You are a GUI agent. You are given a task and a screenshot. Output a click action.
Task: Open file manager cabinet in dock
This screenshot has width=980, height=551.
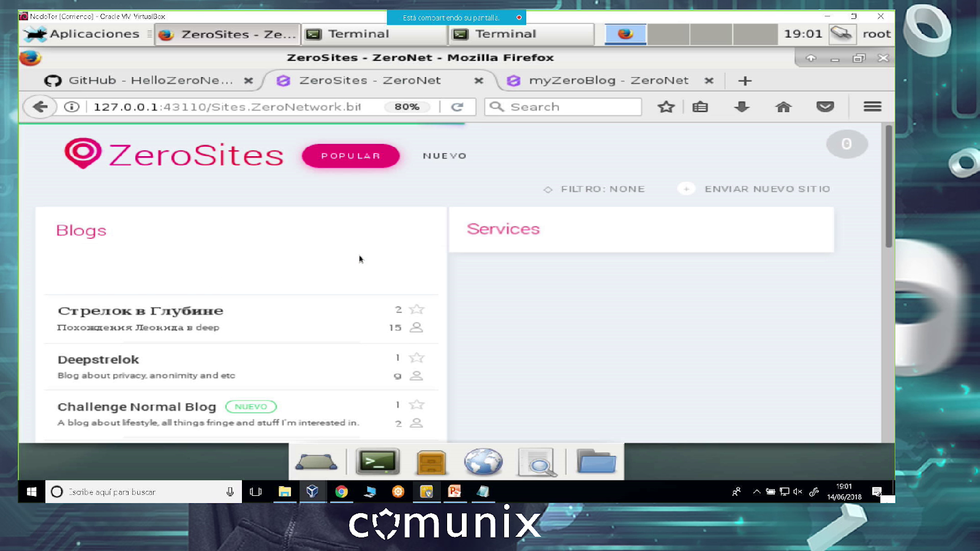click(431, 462)
